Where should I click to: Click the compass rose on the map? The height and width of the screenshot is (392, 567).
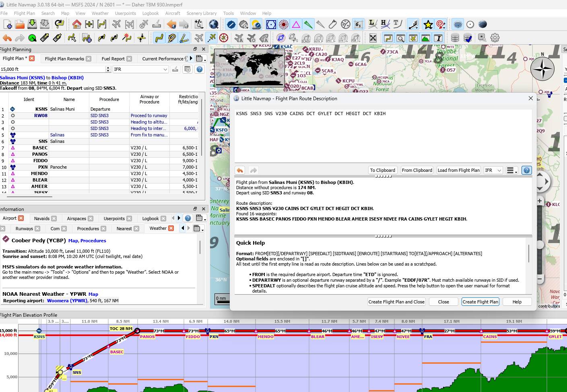click(x=542, y=69)
